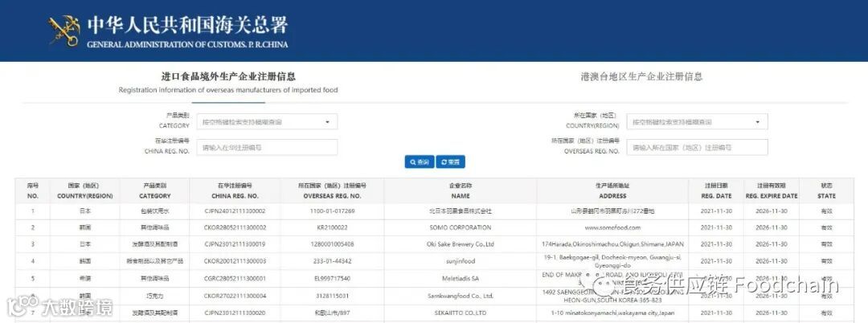The height and width of the screenshot is (323, 868).
Task: Select overseas reg number KR2100022
Action: 332,227
